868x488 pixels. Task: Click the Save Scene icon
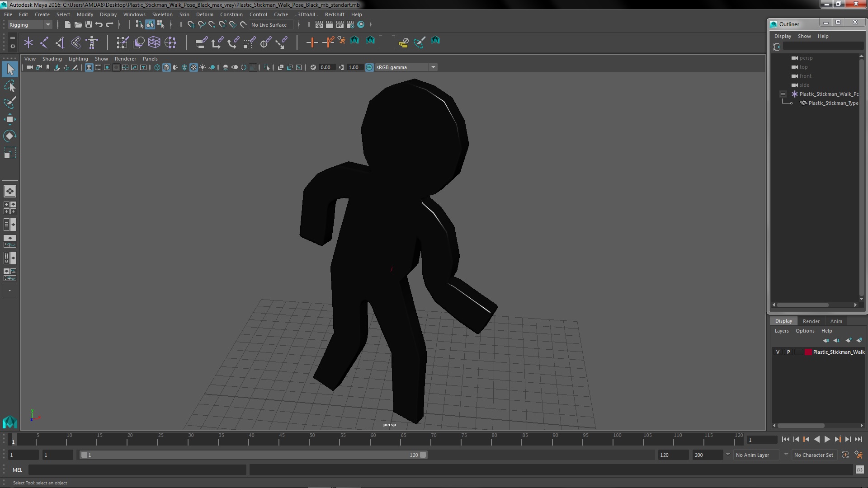pos(89,25)
